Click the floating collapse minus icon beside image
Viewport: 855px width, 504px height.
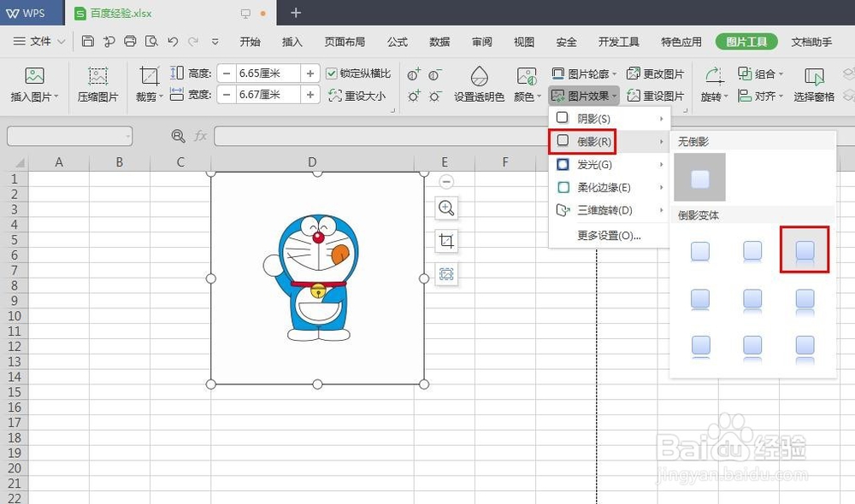[x=446, y=181]
